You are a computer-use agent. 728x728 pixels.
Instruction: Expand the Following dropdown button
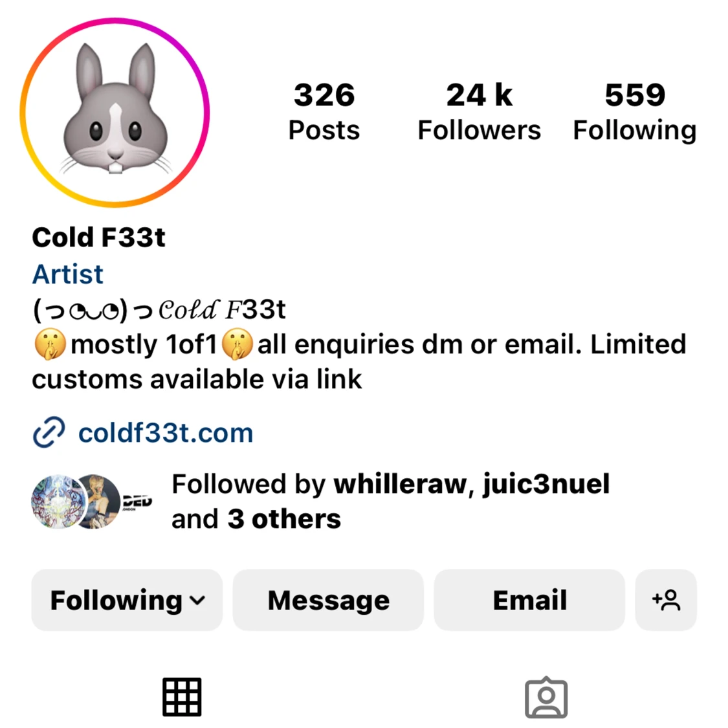pyautogui.click(x=127, y=600)
